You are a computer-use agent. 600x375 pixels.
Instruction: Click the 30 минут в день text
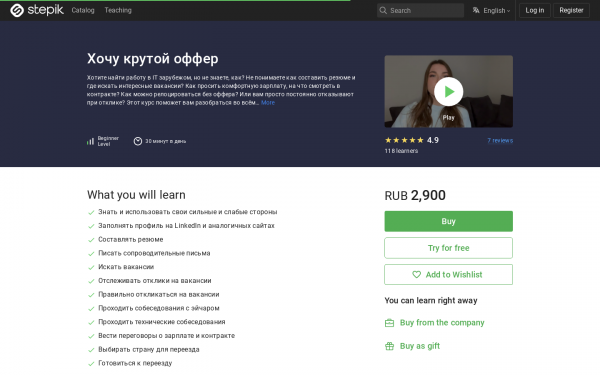pyautogui.click(x=166, y=141)
